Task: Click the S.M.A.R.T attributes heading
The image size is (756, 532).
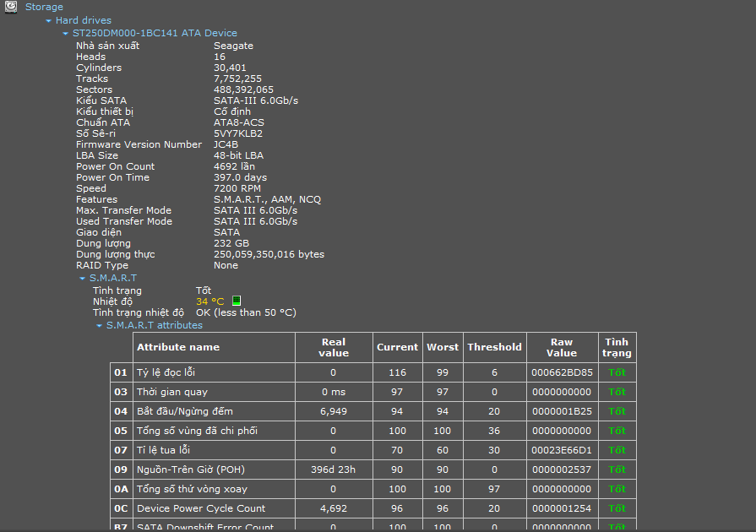Action: (x=155, y=325)
